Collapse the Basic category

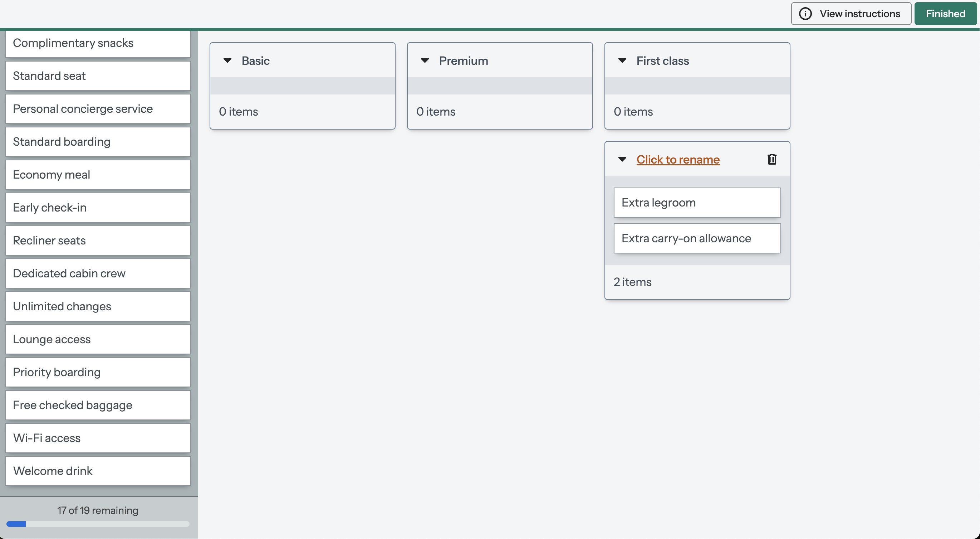click(227, 60)
